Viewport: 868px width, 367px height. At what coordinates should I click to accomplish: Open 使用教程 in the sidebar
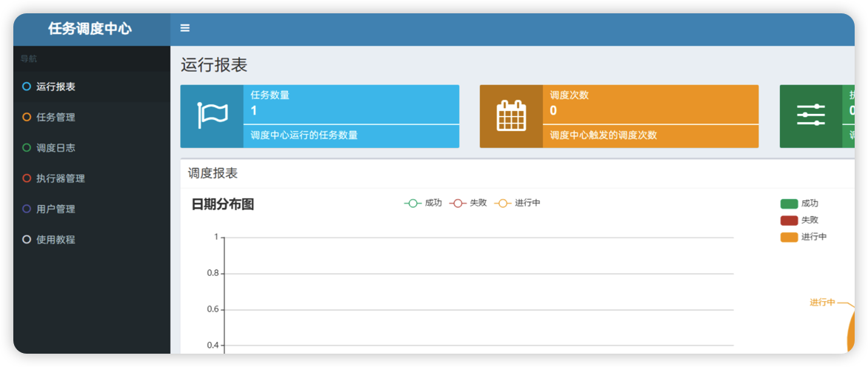click(92, 240)
